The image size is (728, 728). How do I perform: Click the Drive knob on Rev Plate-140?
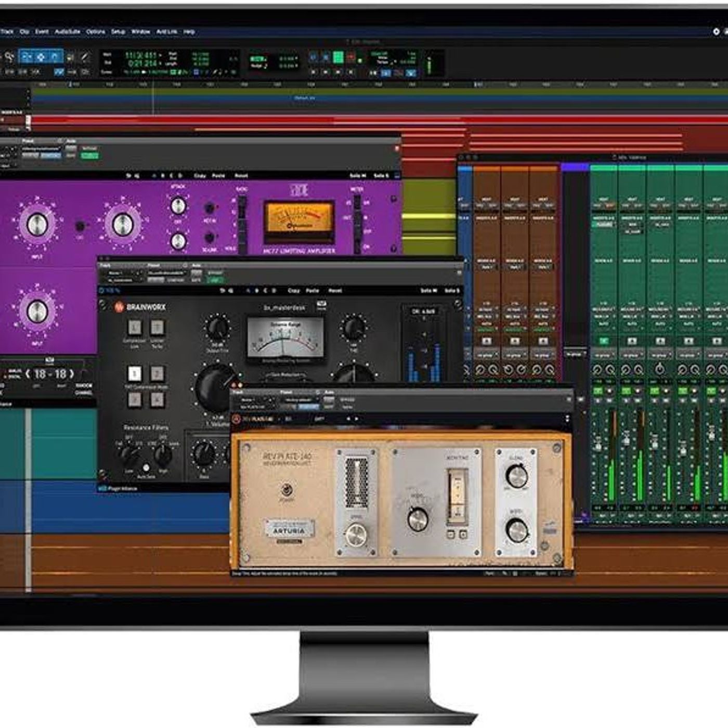[356, 535]
